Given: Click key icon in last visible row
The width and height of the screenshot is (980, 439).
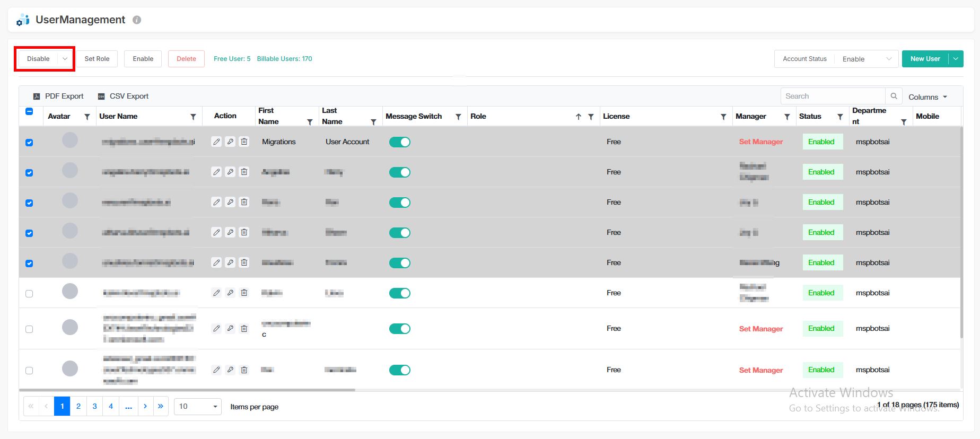Looking at the screenshot, I should point(230,370).
